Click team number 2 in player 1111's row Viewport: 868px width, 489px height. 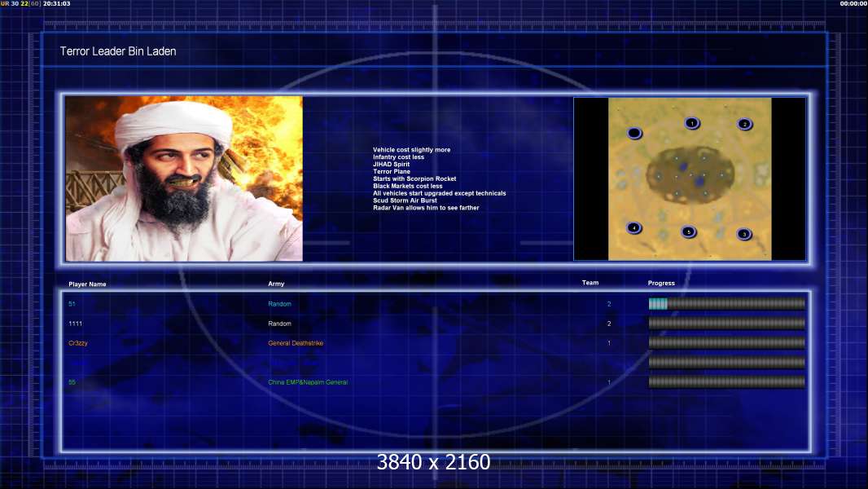609,324
